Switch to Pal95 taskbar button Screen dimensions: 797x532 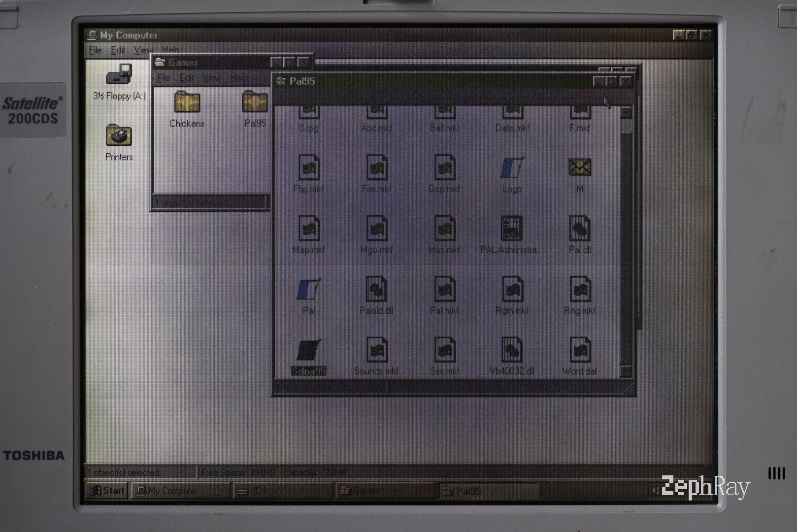(488, 491)
